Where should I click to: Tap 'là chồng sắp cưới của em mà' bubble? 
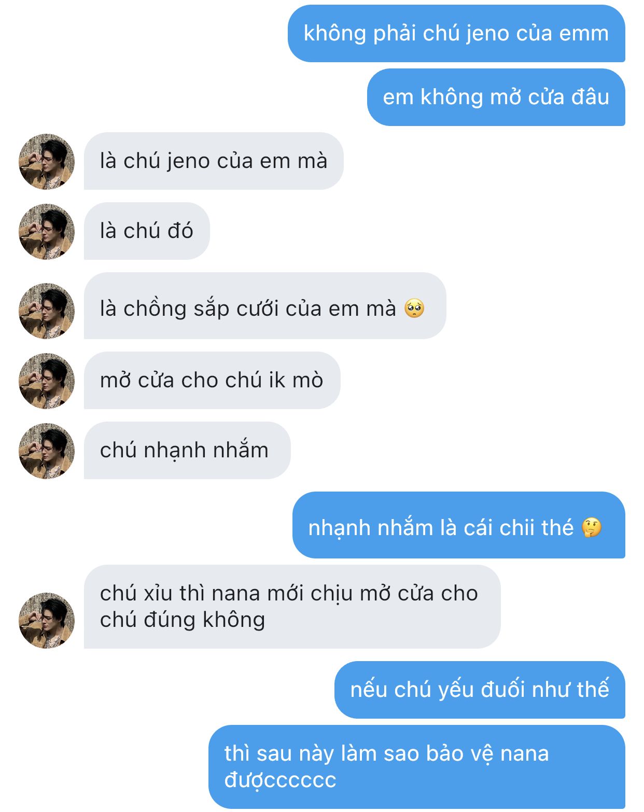[265, 306]
